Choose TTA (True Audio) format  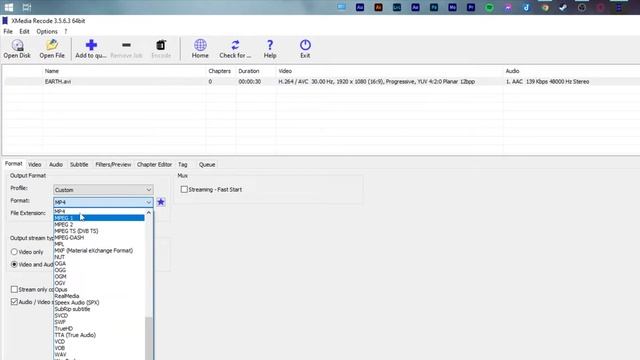click(x=99, y=335)
